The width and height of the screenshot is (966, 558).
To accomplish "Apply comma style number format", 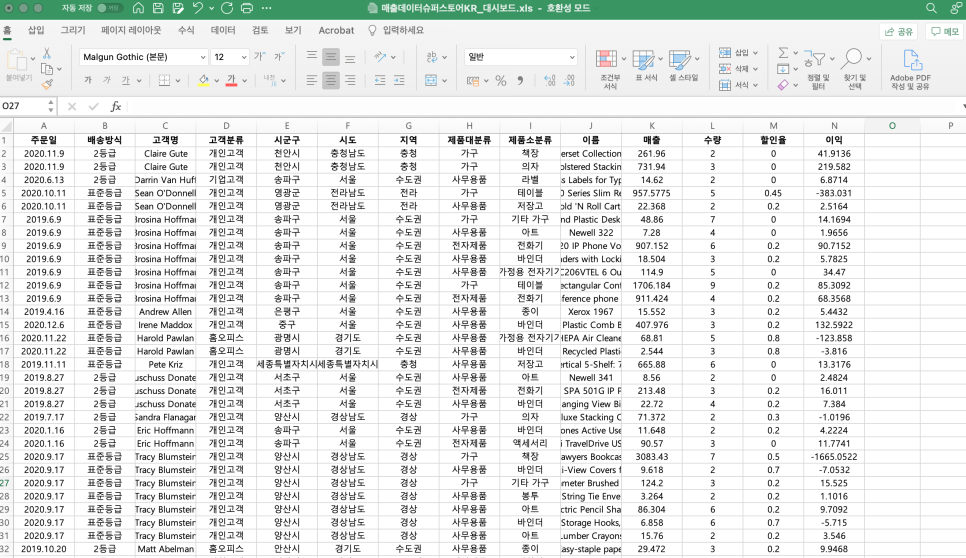I will (521, 81).
